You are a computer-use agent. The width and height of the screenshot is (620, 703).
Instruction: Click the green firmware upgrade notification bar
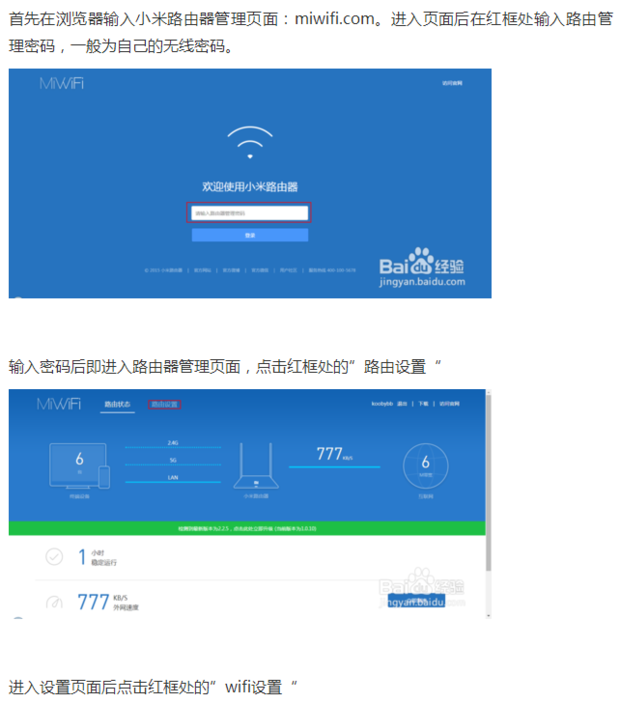247,529
